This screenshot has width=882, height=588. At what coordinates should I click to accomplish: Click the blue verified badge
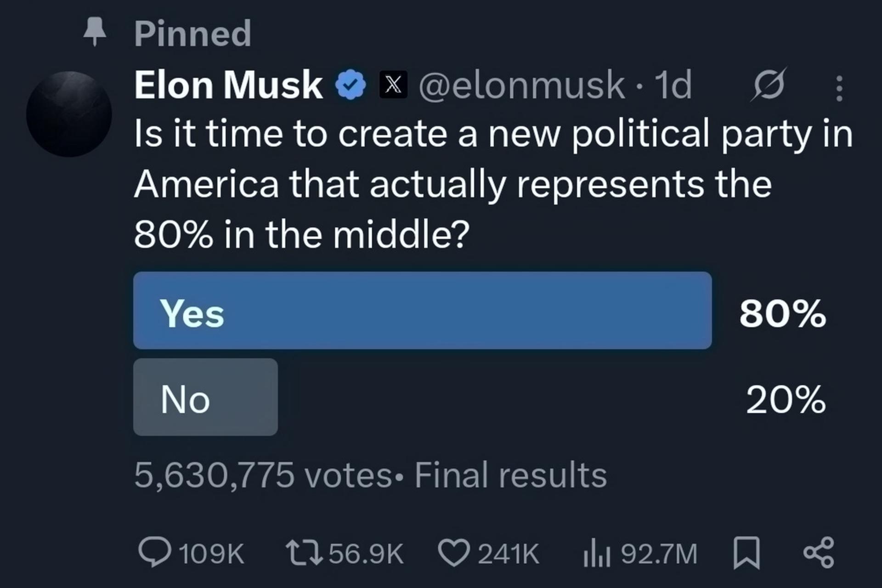click(351, 85)
